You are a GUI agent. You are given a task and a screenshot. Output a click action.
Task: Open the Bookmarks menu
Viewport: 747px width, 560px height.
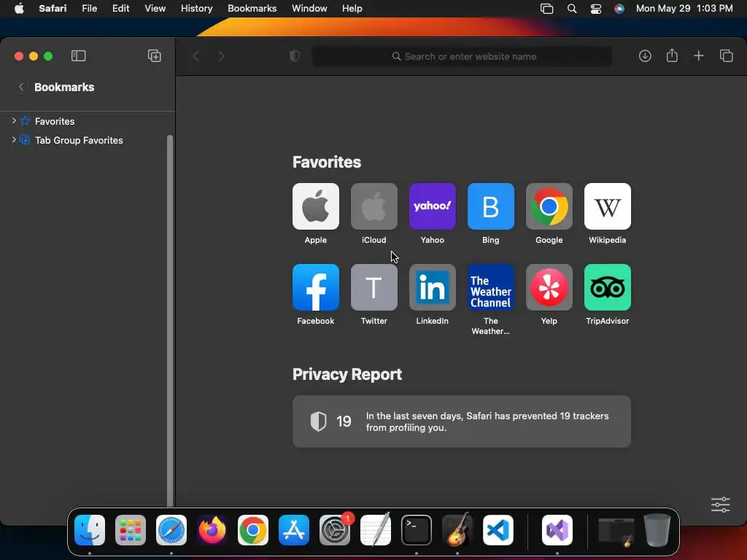pos(252,9)
